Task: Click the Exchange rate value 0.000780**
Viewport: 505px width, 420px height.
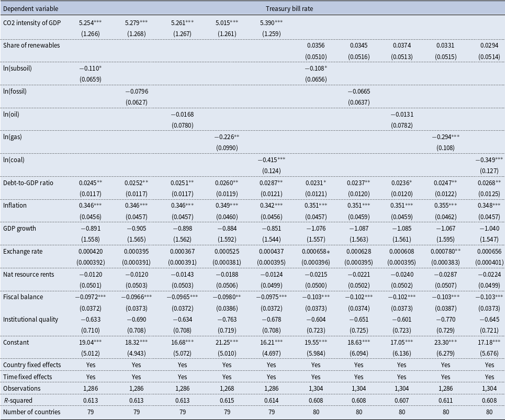Action: 445,252
